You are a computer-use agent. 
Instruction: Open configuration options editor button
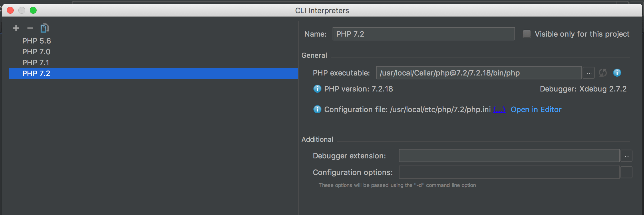click(x=627, y=172)
